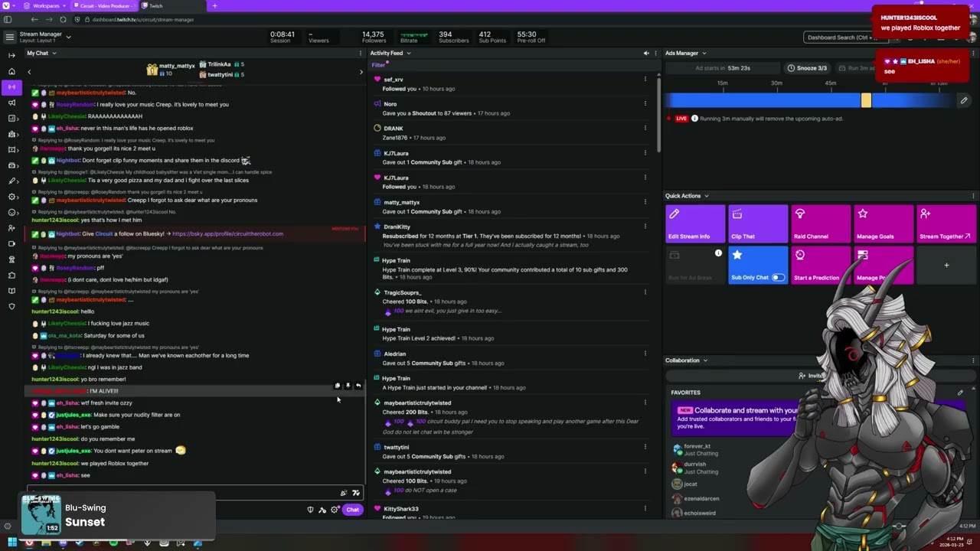This screenshot has height=551, width=980.
Task: Collapse the left sidebar with arrow icon
Action: (11, 55)
